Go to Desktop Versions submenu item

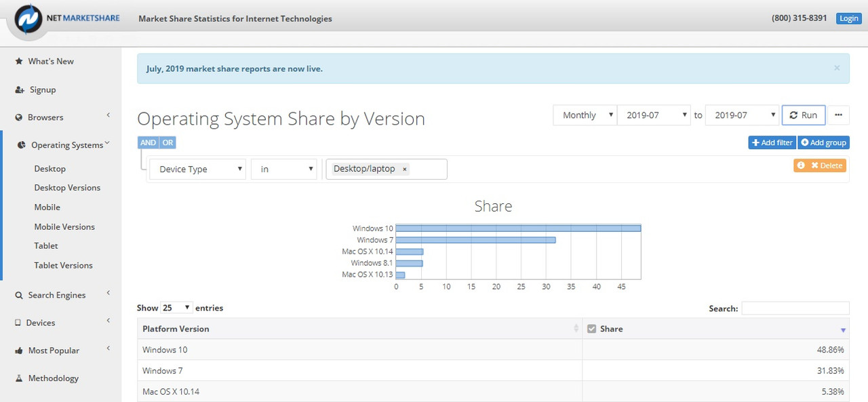point(67,188)
